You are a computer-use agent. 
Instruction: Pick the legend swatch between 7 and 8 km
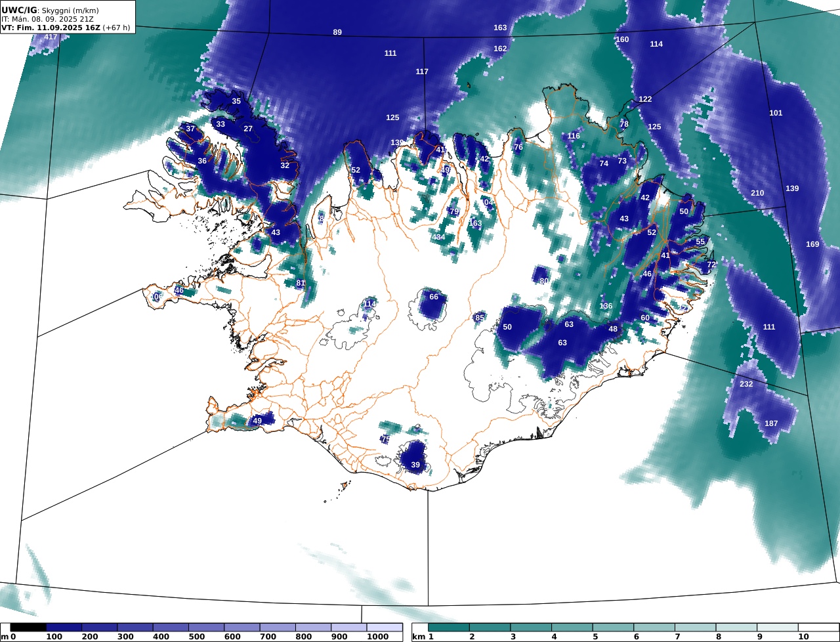click(x=696, y=628)
